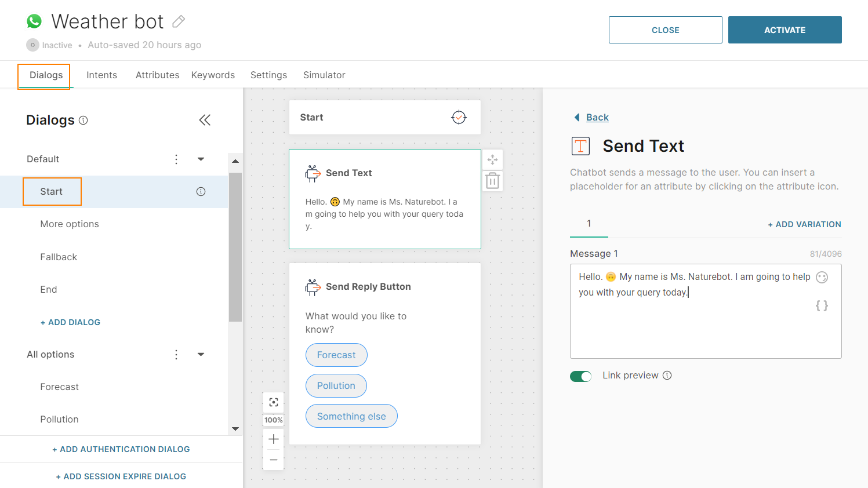Click the fit-to-screen icon on canvas
This screenshot has width=868, height=488.
[x=274, y=402]
